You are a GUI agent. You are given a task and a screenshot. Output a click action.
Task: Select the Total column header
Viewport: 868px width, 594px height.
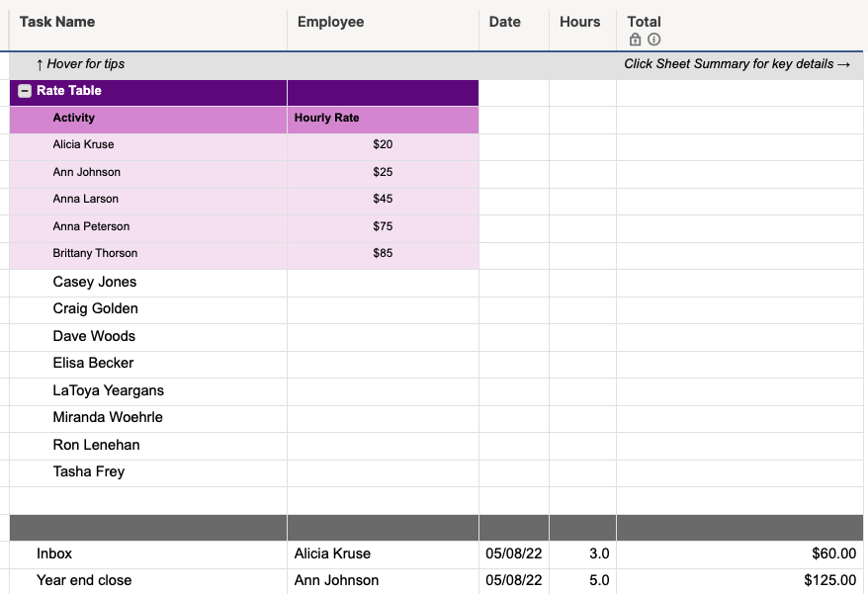coord(644,22)
